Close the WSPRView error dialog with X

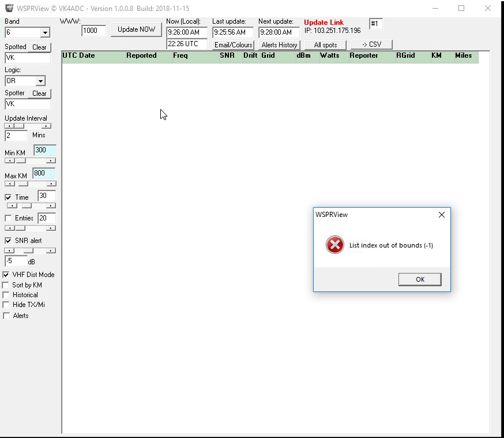441,215
